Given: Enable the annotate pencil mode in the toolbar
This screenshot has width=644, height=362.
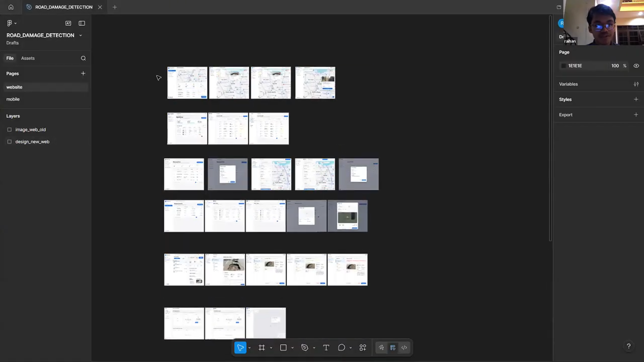Looking at the screenshot, I should pyautogui.click(x=381, y=348).
